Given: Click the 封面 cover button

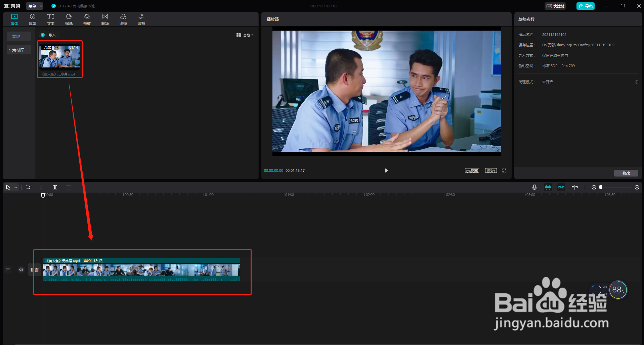Looking at the screenshot, I should click(35, 270).
